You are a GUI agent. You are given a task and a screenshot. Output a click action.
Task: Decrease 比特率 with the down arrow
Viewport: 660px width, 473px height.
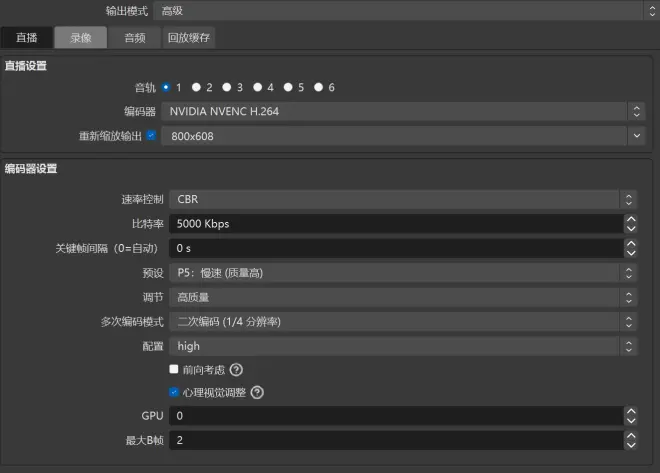click(x=631, y=229)
